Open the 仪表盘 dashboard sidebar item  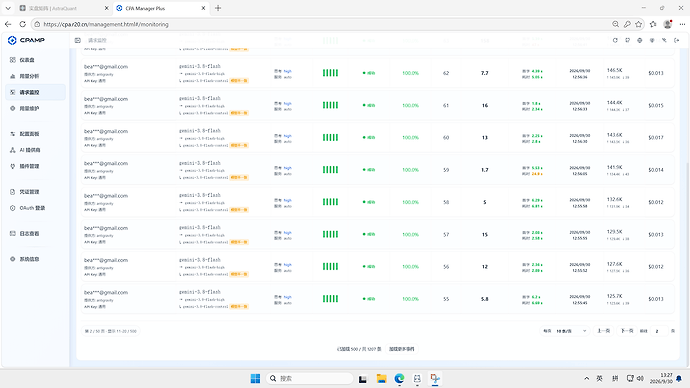click(35, 60)
